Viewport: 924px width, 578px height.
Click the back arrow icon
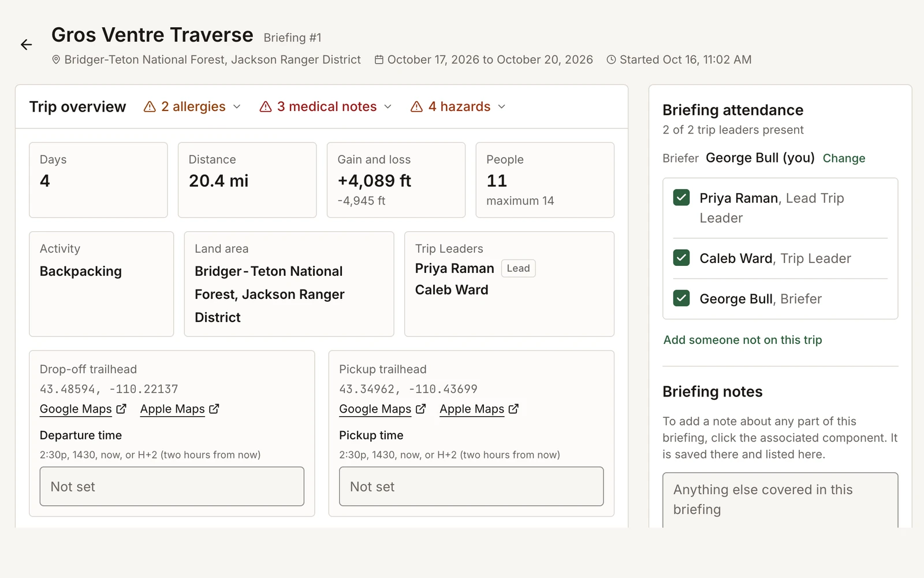click(x=27, y=45)
